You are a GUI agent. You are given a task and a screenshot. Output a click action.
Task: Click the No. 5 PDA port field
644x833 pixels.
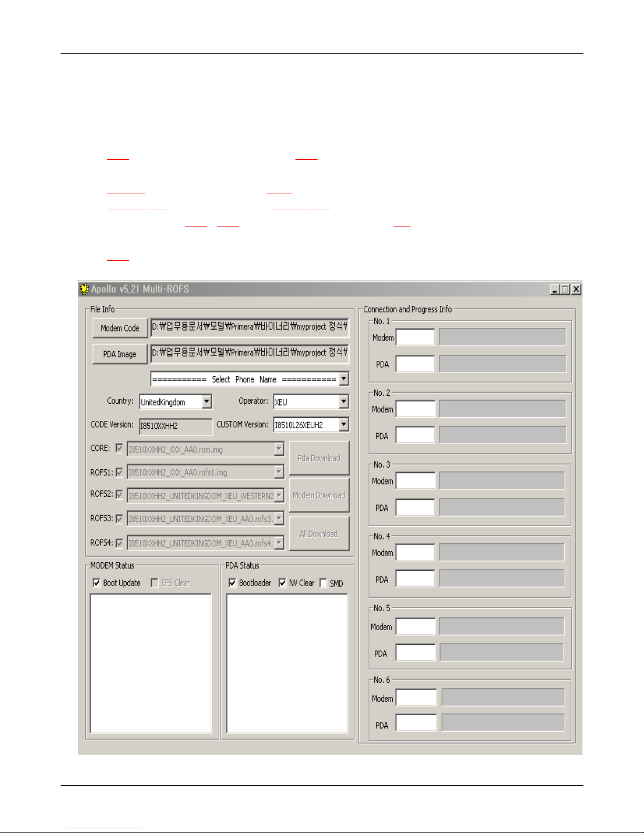(415, 653)
